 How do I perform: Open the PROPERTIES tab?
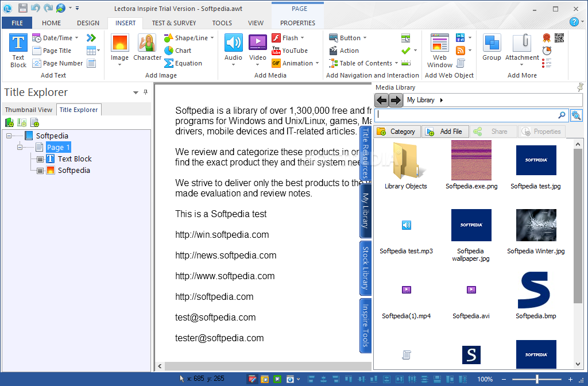point(298,23)
